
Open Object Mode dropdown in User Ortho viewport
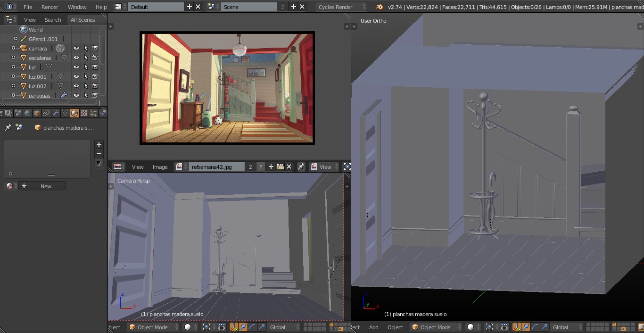click(436, 327)
